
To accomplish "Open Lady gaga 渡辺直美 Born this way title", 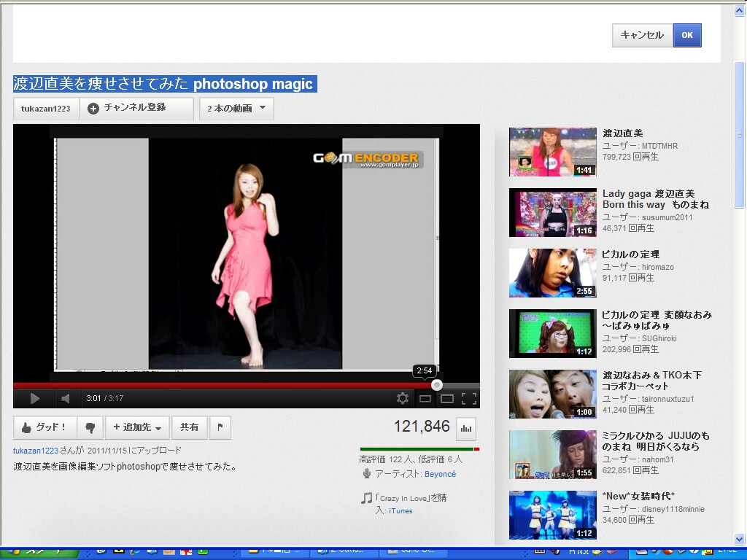I will tap(656, 199).
